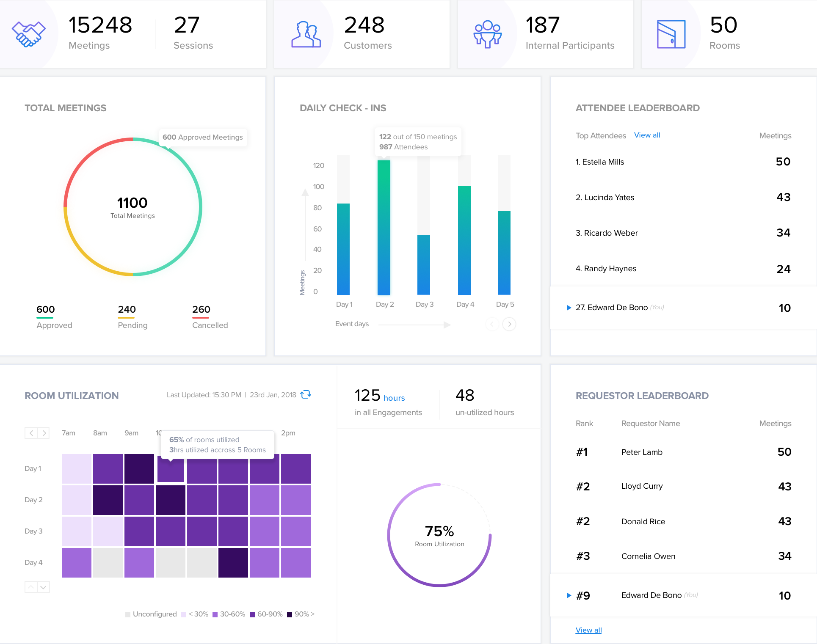The image size is (817, 644).
Task: Click the Day 4 4pm heatmap cell
Action: (296, 563)
